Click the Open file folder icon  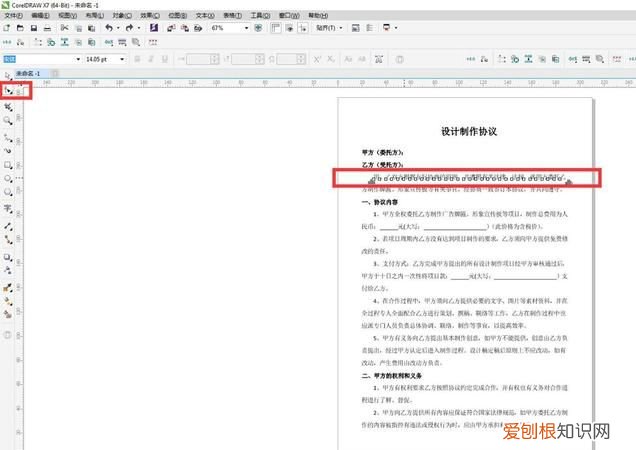click(x=20, y=28)
